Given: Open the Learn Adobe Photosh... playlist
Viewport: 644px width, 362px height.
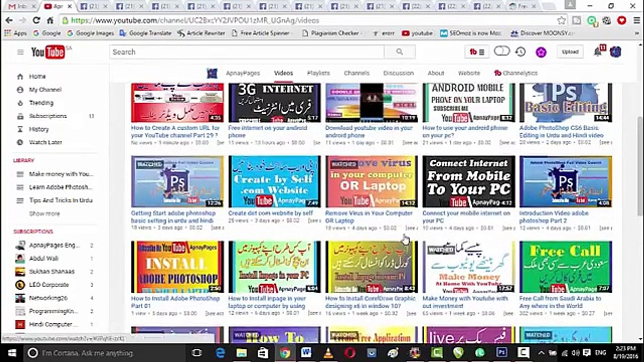Looking at the screenshot, I should 60,187.
